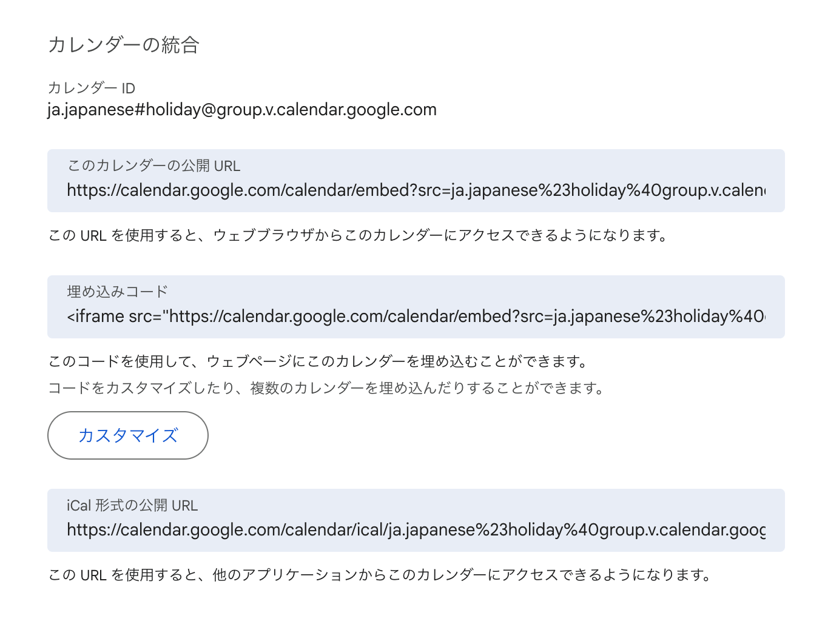The width and height of the screenshot is (825, 644).
Task: Click the 埋め込みコード field label
Action: click(117, 292)
